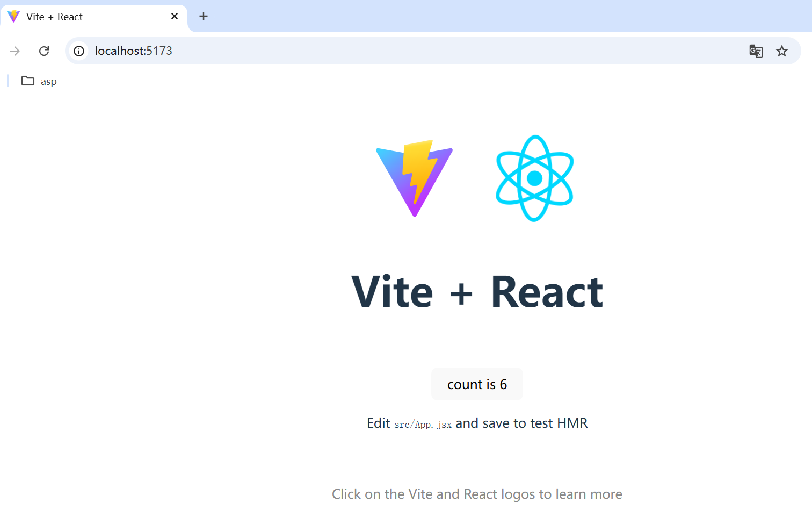Reload the page with the refresh icon

(44, 51)
